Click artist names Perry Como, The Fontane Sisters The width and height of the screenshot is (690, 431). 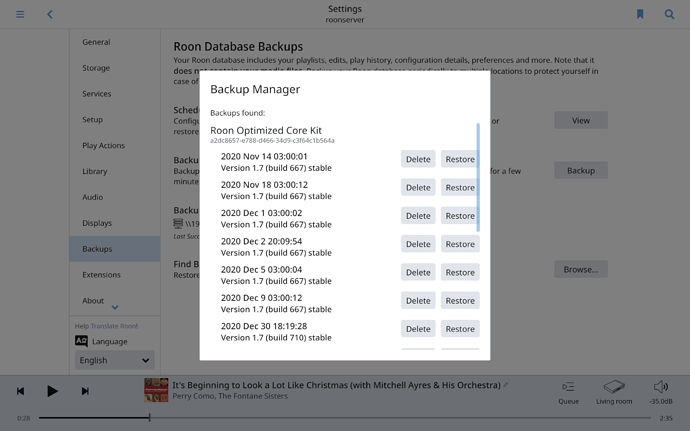point(230,396)
